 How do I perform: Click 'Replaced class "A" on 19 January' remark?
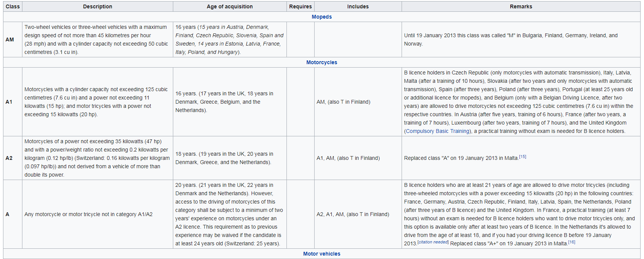521,158
